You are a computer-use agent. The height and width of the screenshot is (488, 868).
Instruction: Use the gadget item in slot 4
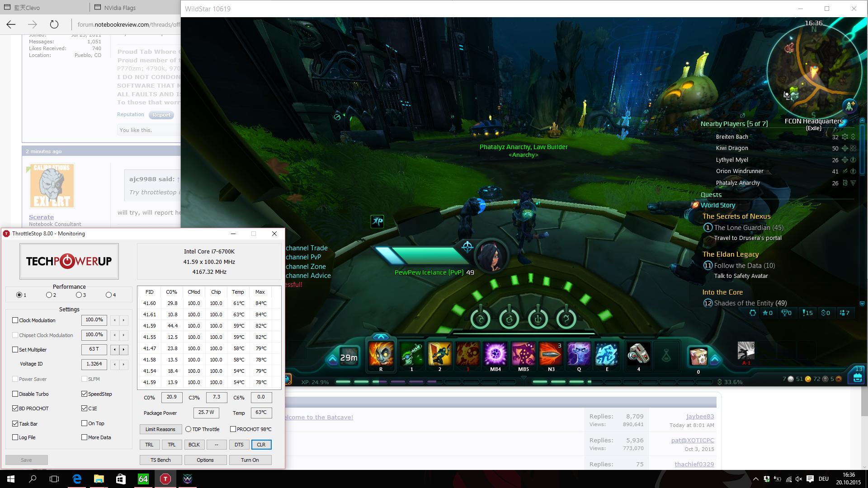coord(638,353)
